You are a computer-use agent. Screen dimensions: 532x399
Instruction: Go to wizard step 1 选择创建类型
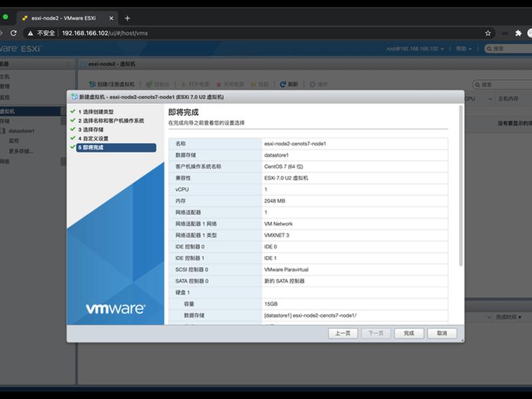click(96, 112)
